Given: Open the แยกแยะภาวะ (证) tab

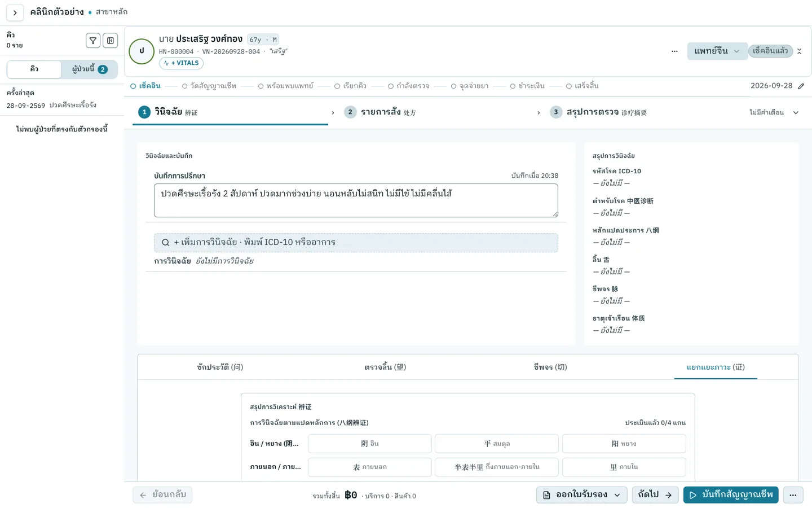Looking at the screenshot, I should pos(716,367).
